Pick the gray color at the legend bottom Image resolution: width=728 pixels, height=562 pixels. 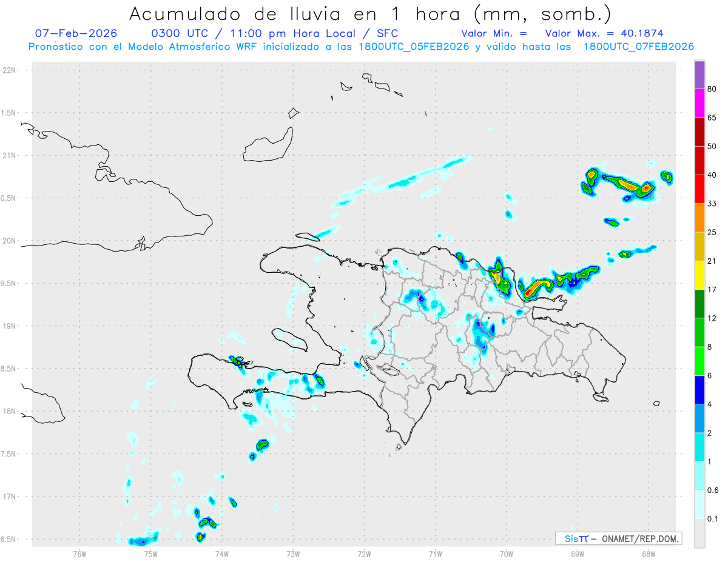[699, 533]
